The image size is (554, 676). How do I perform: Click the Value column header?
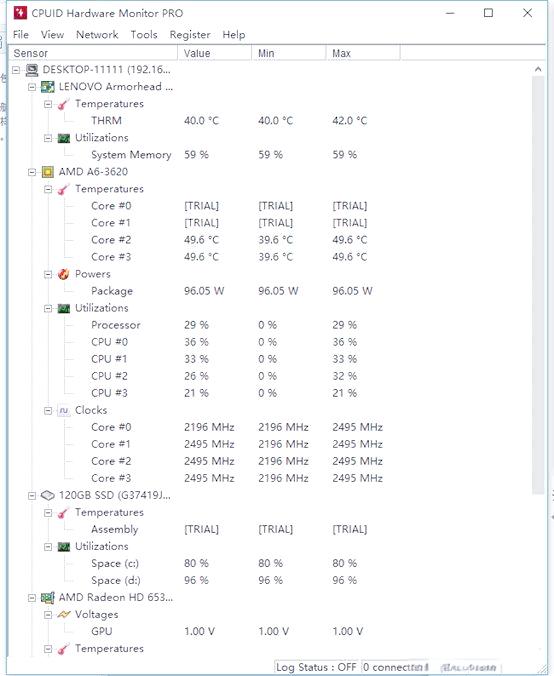(x=214, y=53)
